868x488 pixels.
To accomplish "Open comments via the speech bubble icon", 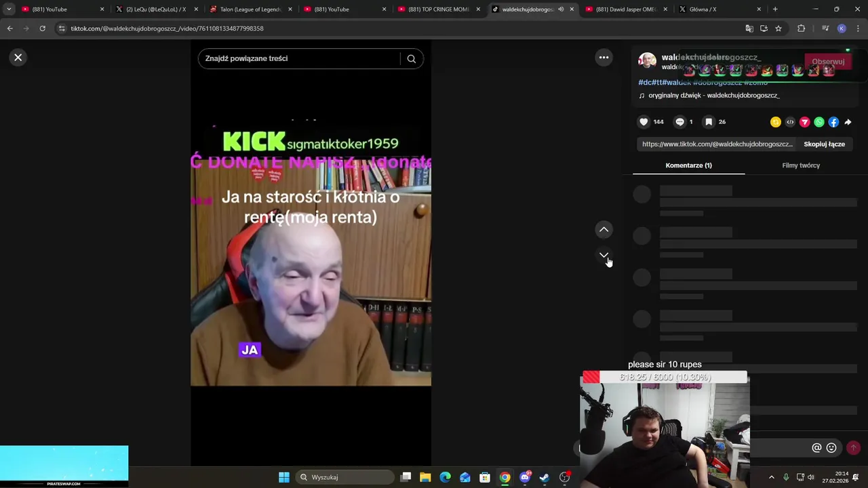I will 679,122.
